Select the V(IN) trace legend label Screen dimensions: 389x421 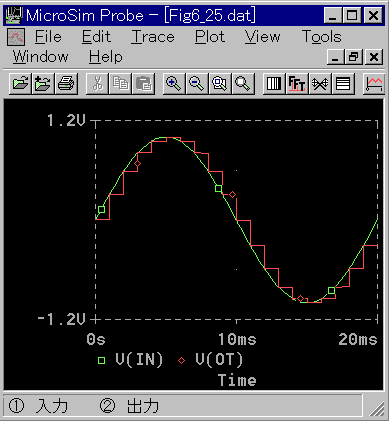139,360
